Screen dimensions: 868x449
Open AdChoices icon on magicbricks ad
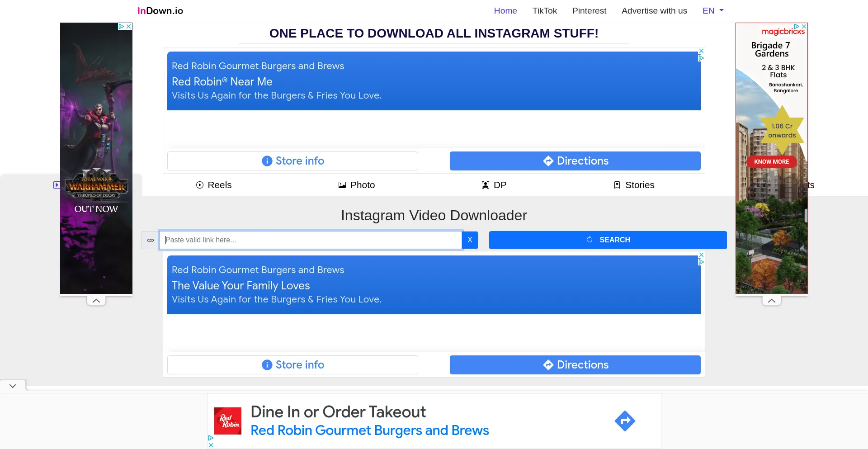point(797,27)
